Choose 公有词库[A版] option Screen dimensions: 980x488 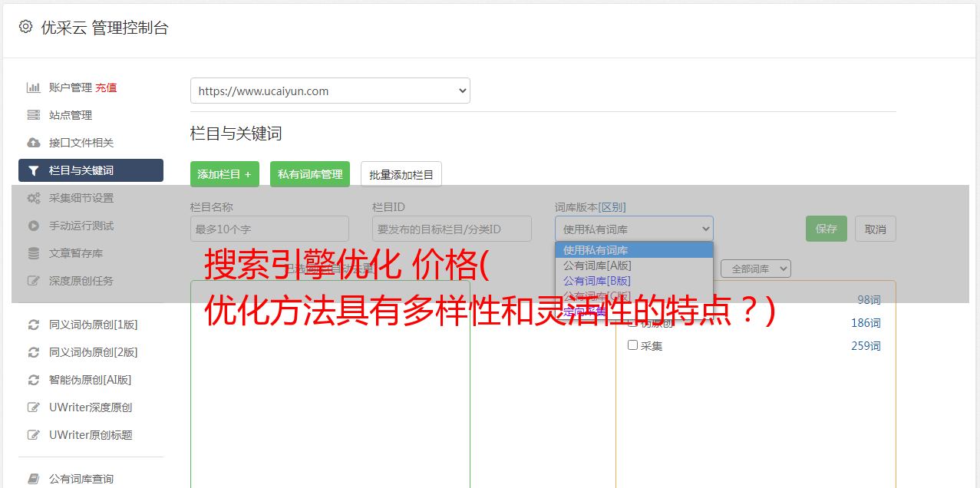[x=634, y=265]
